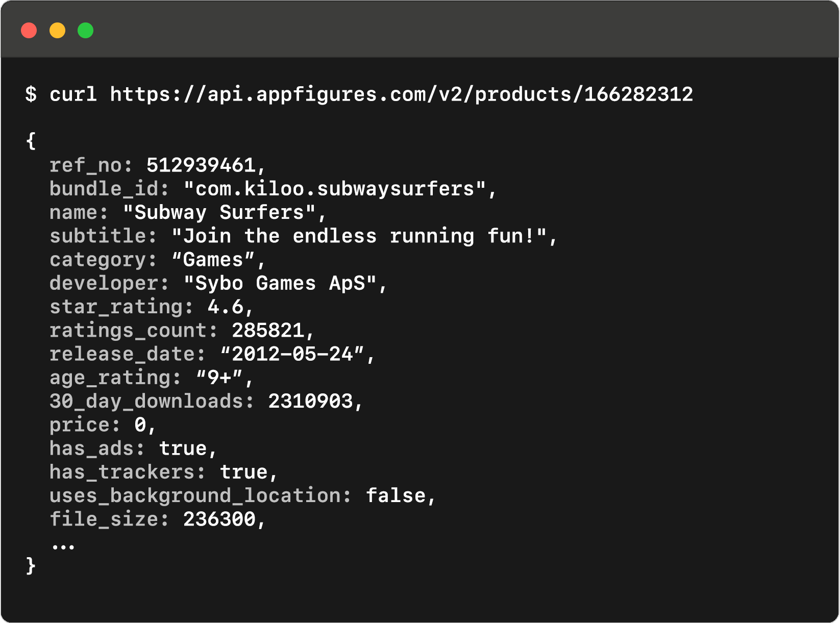Click the has_ads true value
The width and height of the screenshot is (840, 623).
coord(183,448)
